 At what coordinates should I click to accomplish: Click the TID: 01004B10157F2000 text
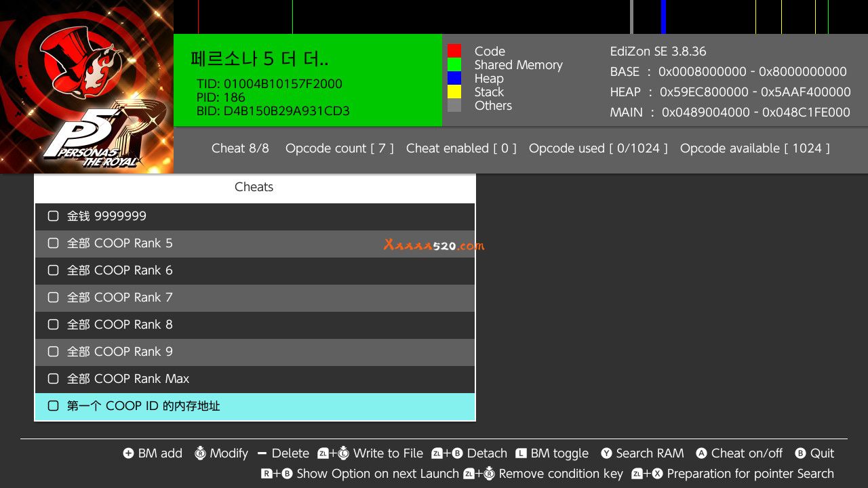coord(269,84)
